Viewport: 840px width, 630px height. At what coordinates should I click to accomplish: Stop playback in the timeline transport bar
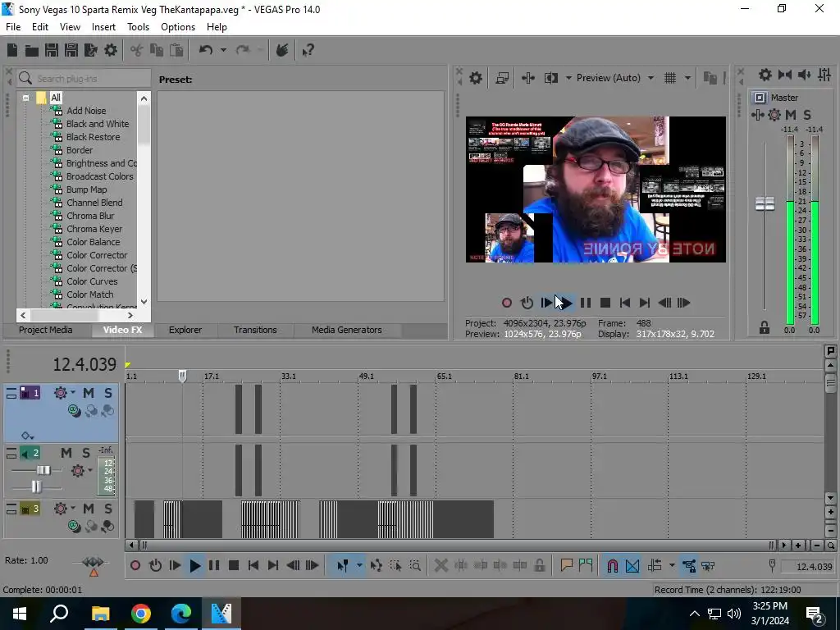(234, 566)
